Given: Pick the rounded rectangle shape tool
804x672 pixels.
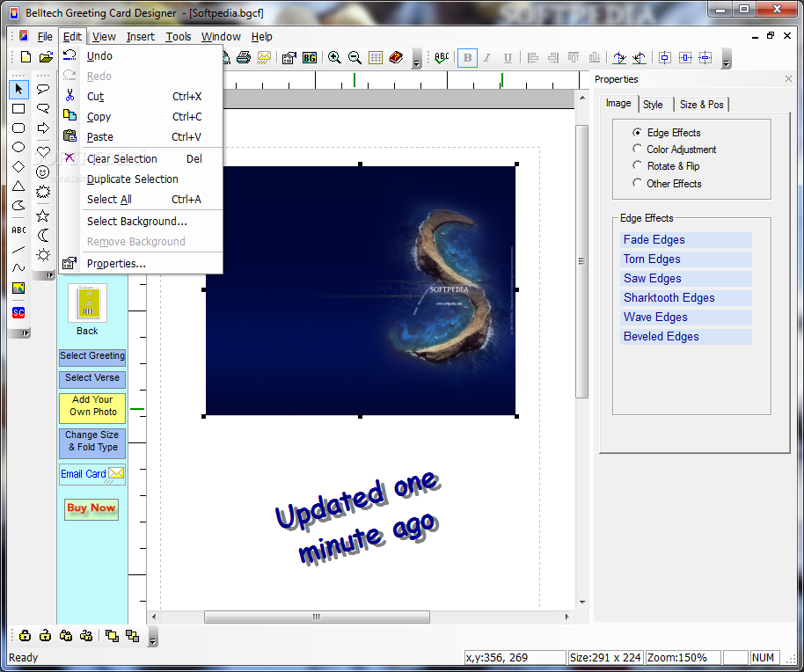Looking at the screenshot, I should click(x=18, y=128).
